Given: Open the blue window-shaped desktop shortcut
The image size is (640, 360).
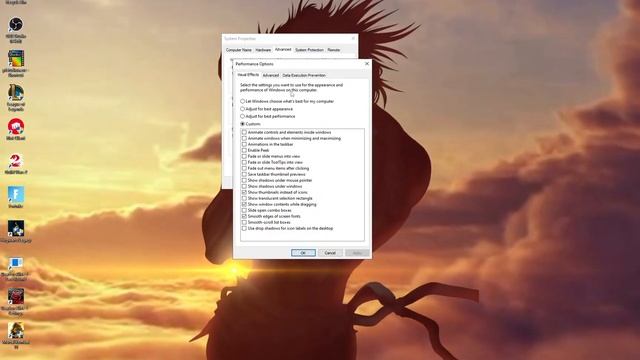Looking at the screenshot, I should (x=16, y=263).
